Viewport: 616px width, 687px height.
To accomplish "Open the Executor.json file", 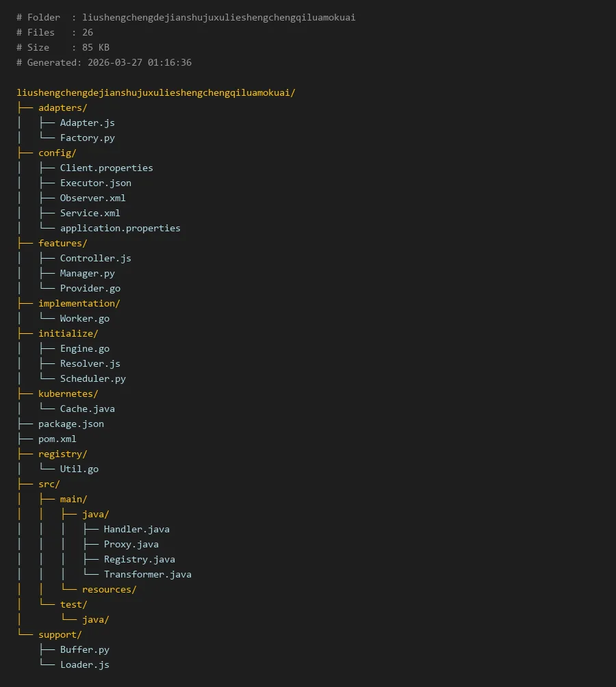I will [95, 183].
